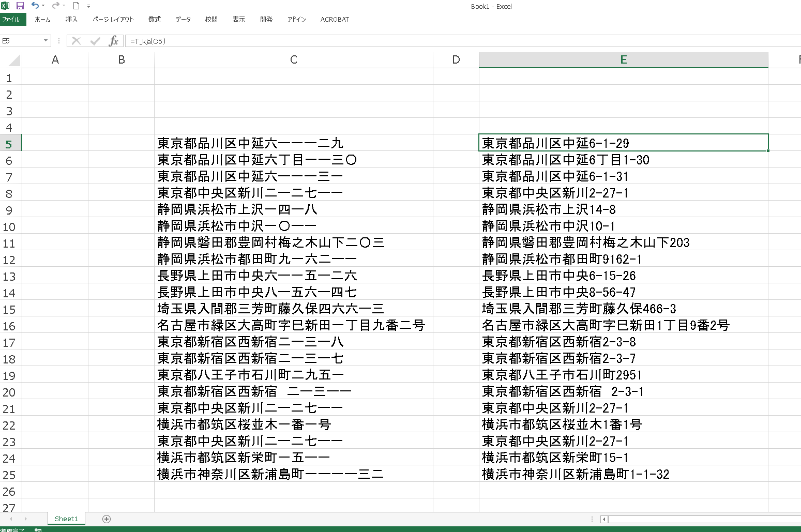Image resolution: width=801 pixels, height=532 pixels.
Task: Click cell 名古屋市緑区大高町字巳新田一丁目九番二号
Action: 294,325
